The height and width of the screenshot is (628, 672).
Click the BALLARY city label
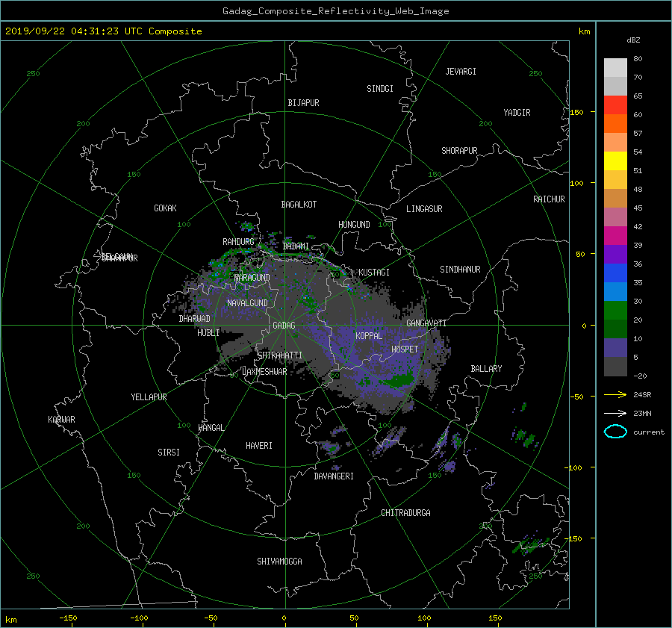pos(486,369)
